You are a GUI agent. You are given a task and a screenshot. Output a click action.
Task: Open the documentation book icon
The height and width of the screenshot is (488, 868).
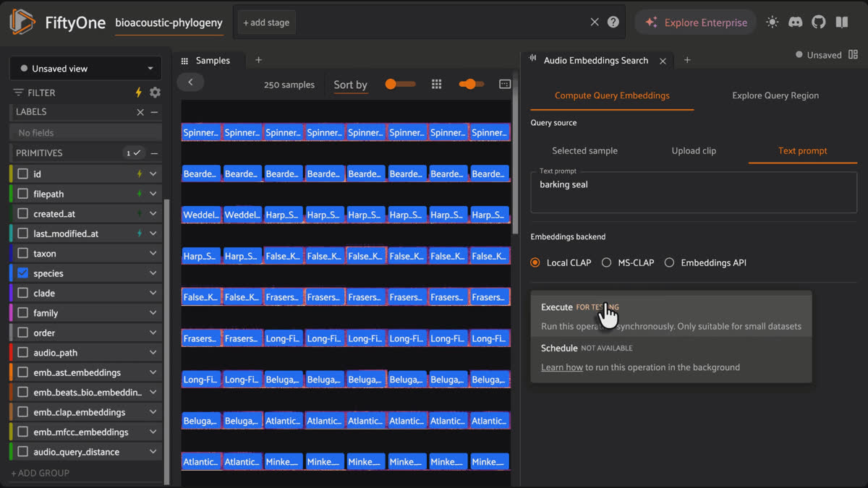(x=841, y=22)
